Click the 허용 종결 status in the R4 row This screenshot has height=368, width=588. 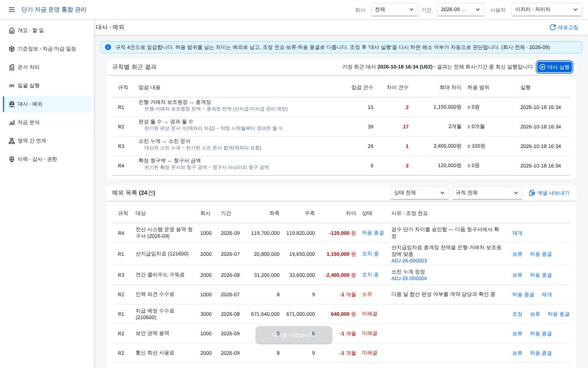[x=373, y=233]
